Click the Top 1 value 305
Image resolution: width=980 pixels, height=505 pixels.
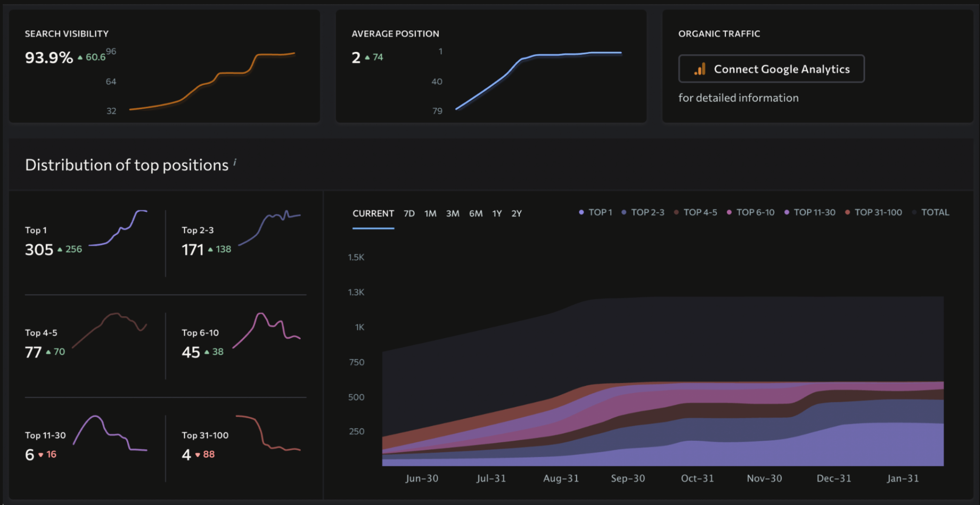[x=39, y=250]
